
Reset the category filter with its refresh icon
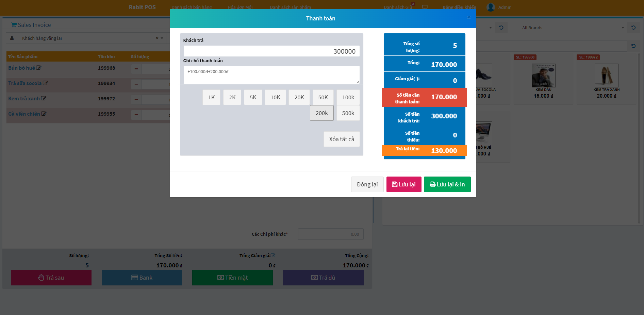(501, 28)
